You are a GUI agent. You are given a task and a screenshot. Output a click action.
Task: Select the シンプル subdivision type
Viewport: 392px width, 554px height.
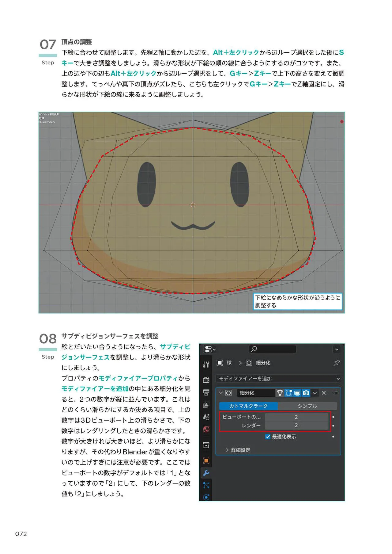[307, 406]
